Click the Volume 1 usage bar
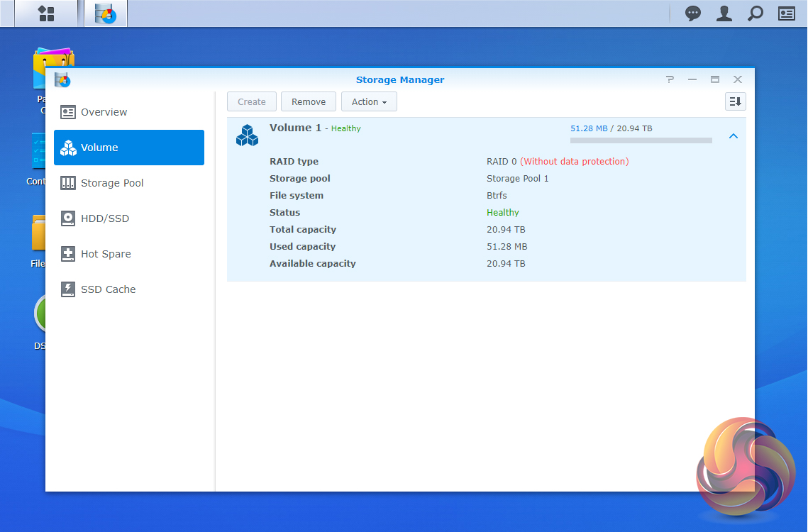808x532 pixels. 641,140
